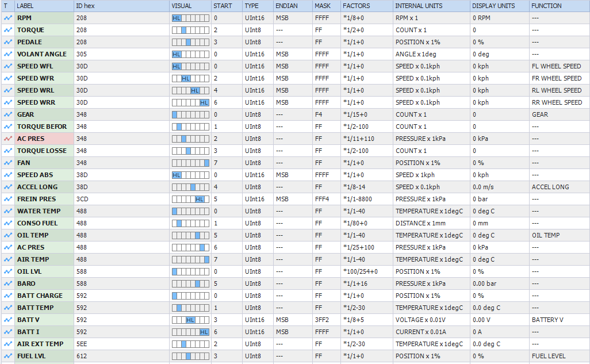Click the graph icon beside ACCEL LONG
This screenshot has height=364, width=590.
(8, 187)
